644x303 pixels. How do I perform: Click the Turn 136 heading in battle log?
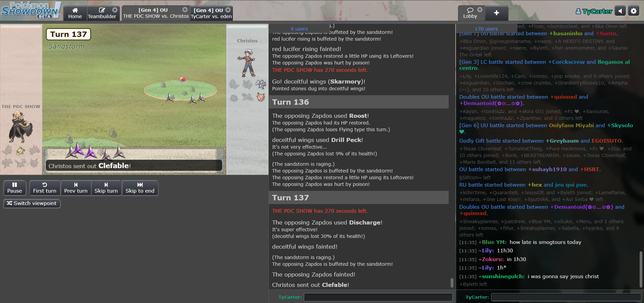(359, 102)
